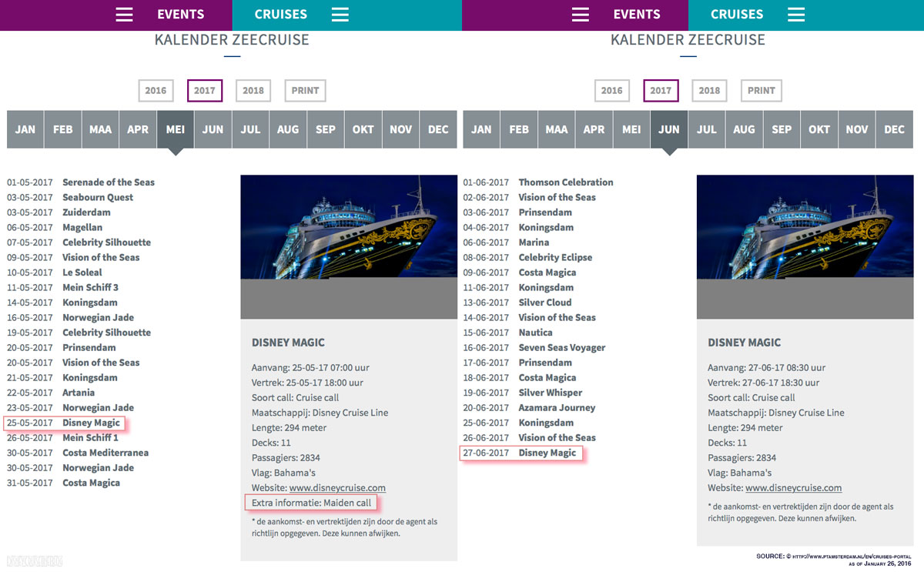924x572 pixels.
Task: Select the 11-05-2017 Mein Schiff 3 entry
Action: [x=63, y=287]
